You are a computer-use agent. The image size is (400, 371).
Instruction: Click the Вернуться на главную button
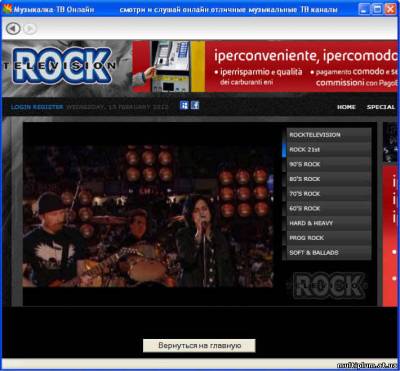[199, 346]
